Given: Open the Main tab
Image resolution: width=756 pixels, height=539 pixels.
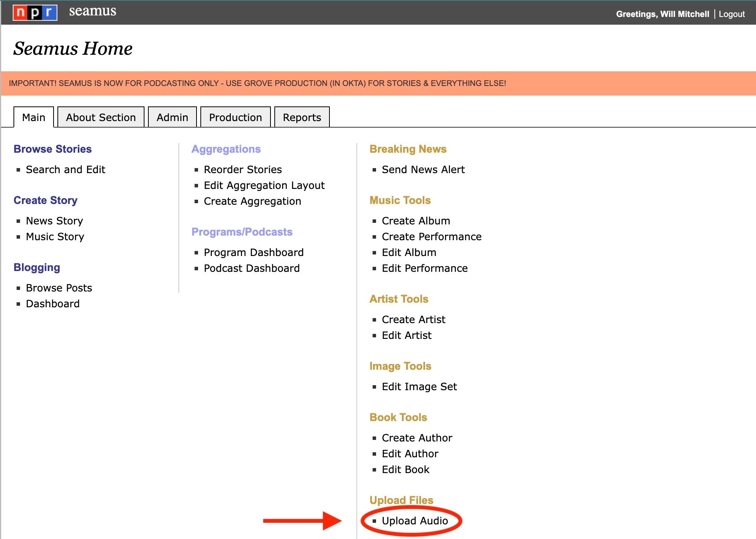Looking at the screenshot, I should click(x=34, y=117).
